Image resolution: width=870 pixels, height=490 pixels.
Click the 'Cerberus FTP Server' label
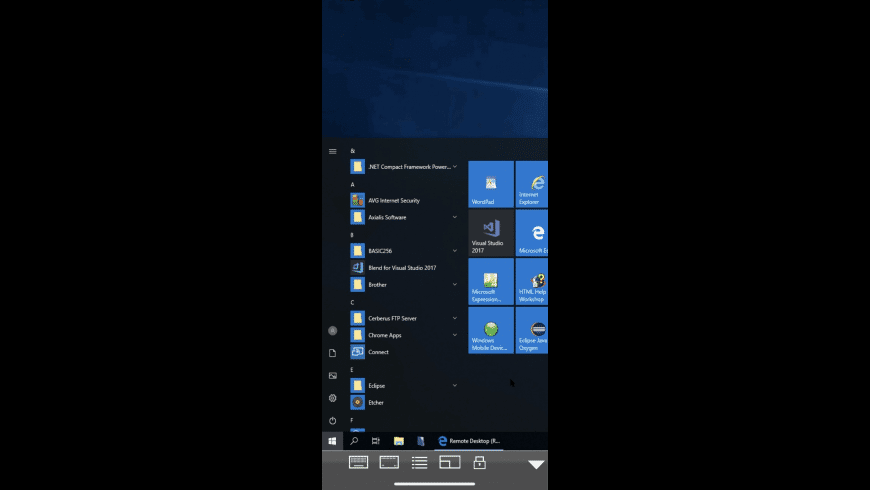click(x=392, y=319)
